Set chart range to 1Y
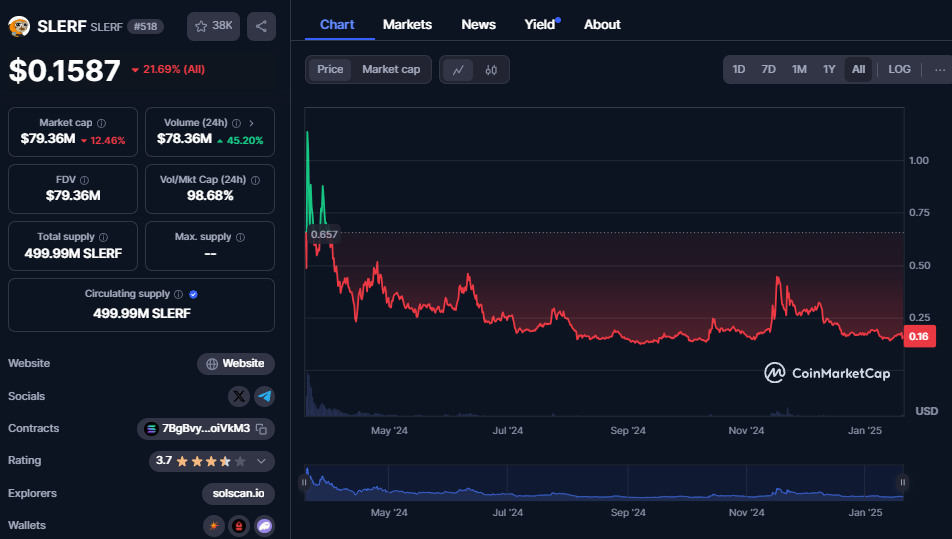This screenshot has width=952, height=539. 829,70
